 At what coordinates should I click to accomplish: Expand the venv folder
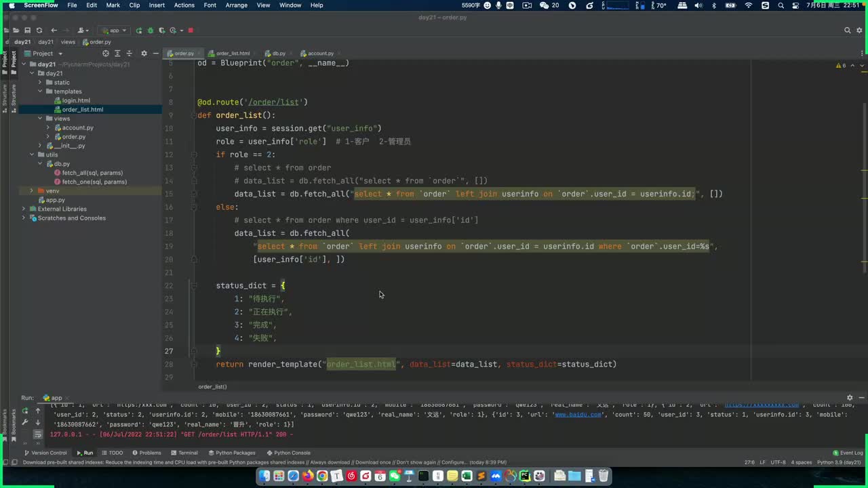[32, 191]
